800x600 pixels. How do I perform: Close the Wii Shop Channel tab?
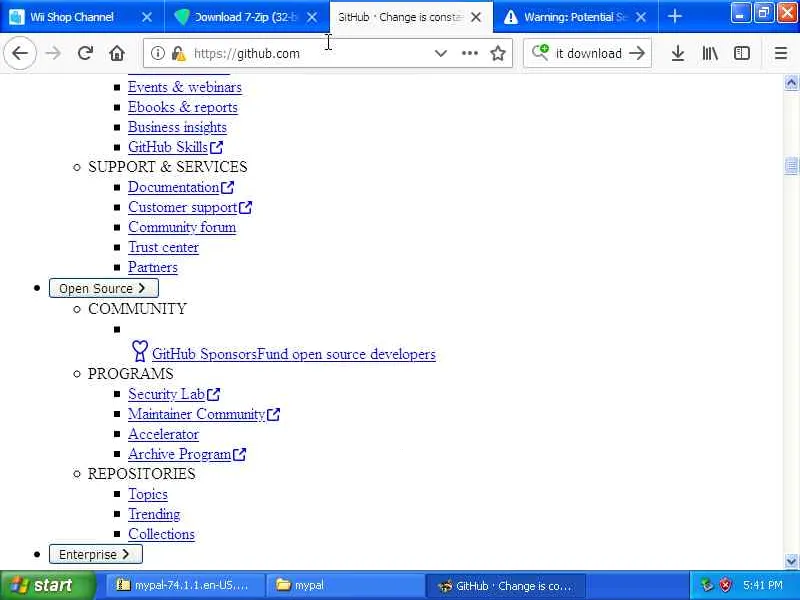pyautogui.click(x=147, y=17)
